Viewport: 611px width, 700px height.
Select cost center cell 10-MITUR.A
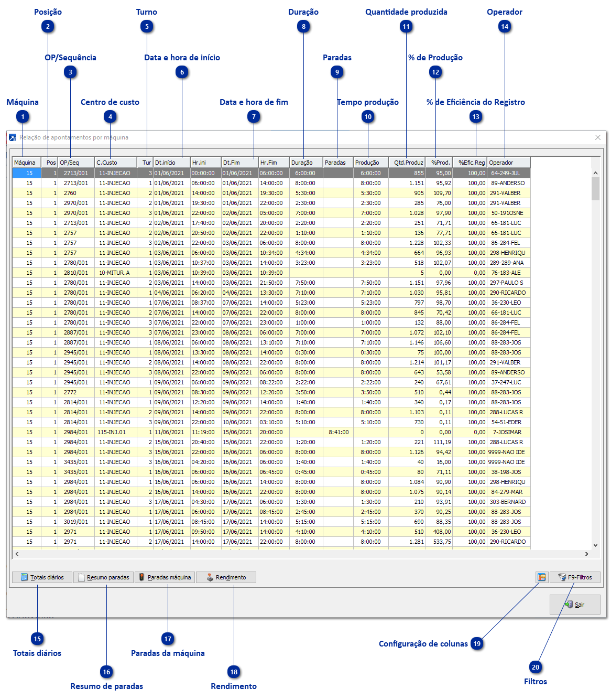click(x=116, y=273)
